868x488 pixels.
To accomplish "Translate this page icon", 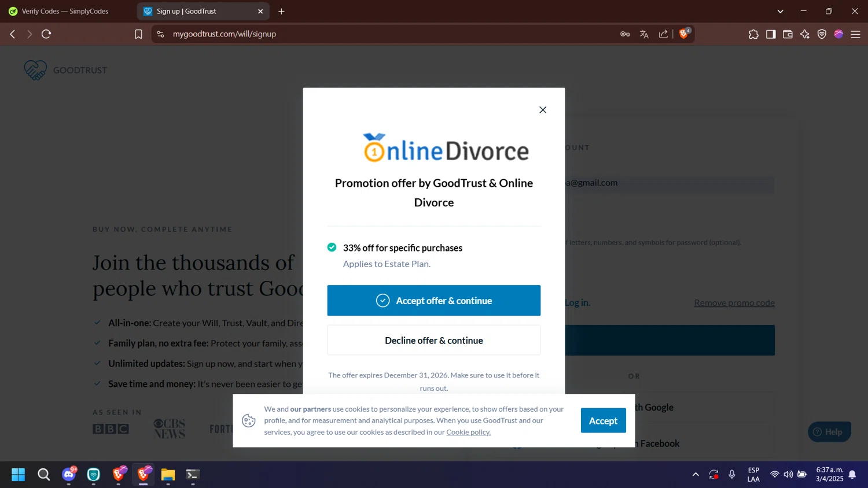I will click(x=644, y=34).
